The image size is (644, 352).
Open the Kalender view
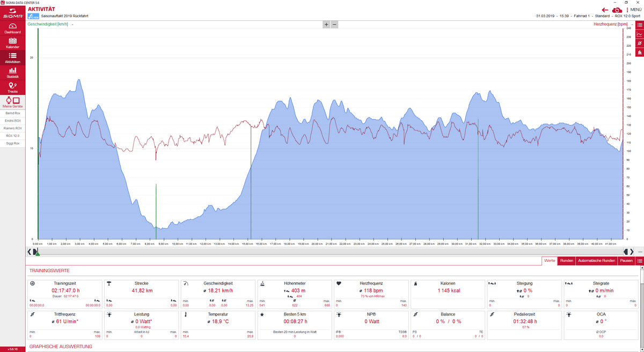[x=12, y=43]
